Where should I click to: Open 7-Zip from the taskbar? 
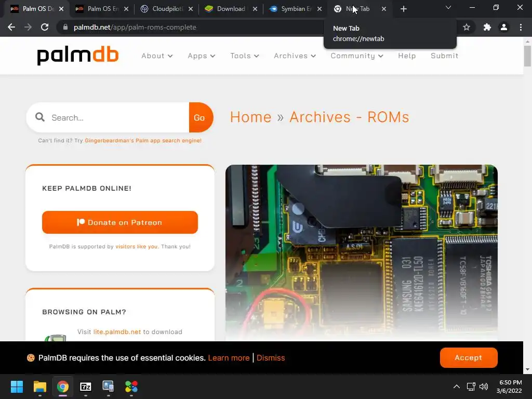point(86,387)
